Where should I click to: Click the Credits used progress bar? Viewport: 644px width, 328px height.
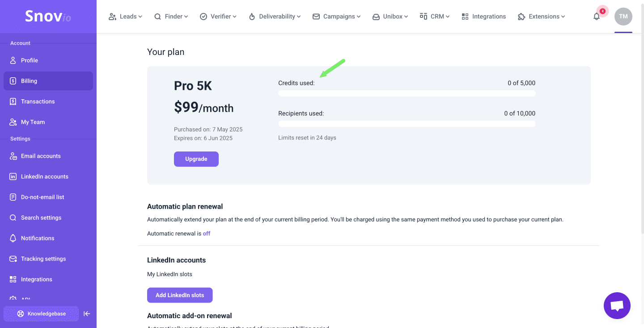(407, 93)
